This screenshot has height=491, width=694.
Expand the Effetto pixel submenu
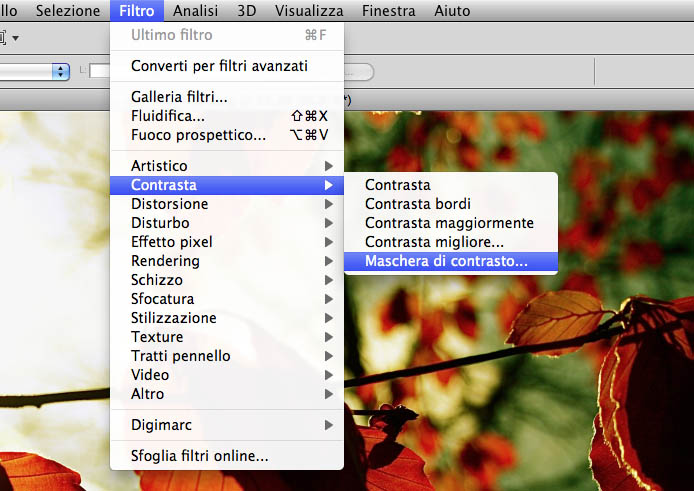point(227,242)
